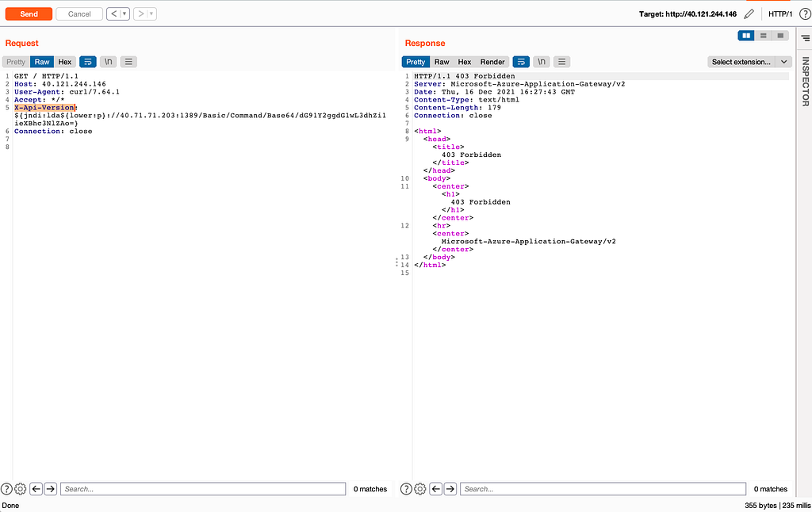Screen dimensions: 812x512
Task: Click the Date header in the response
Action: coord(494,92)
